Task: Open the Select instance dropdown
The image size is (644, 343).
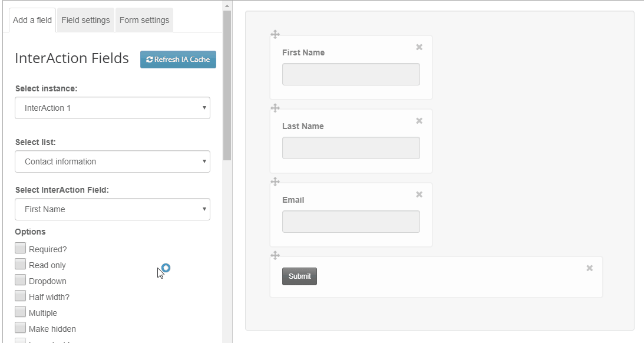Action: (x=113, y=108)
